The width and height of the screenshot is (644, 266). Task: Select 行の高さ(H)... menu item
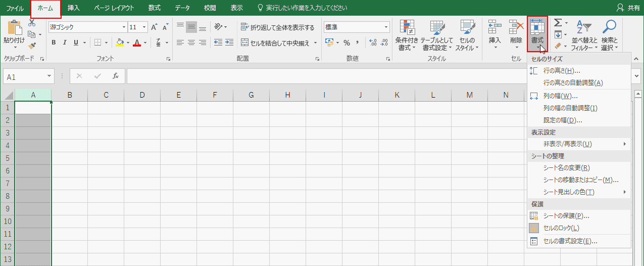579,71
